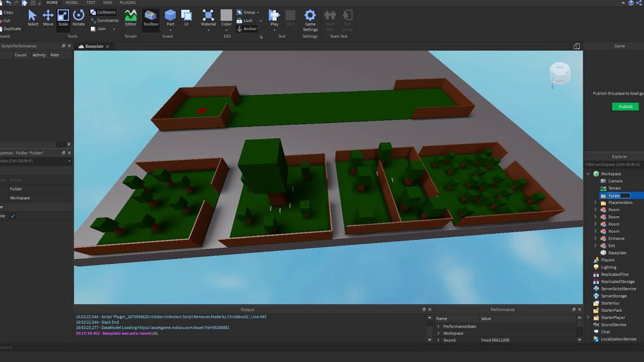
Task: Open the PLUGINS ribbon tab
Action: 127,3
